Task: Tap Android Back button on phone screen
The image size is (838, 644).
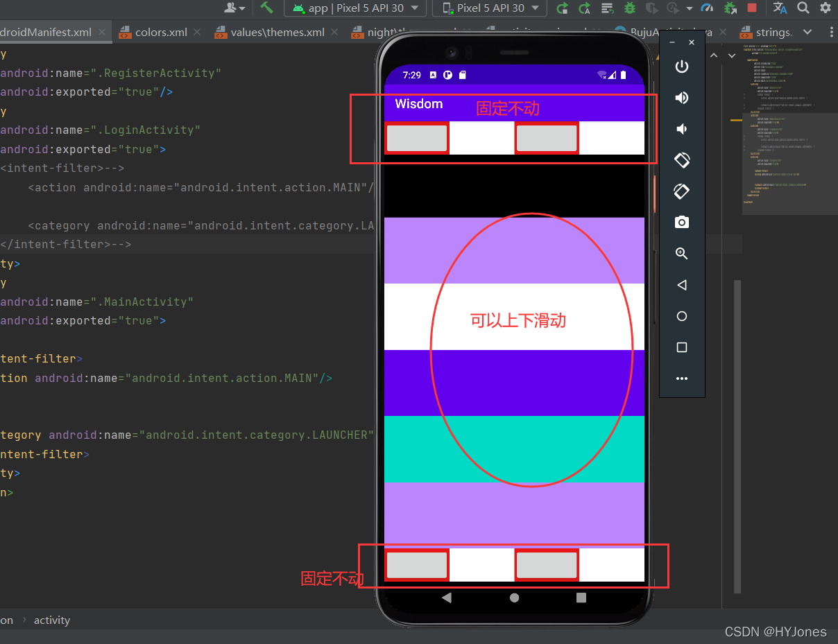Action: [x=447, y=598]
